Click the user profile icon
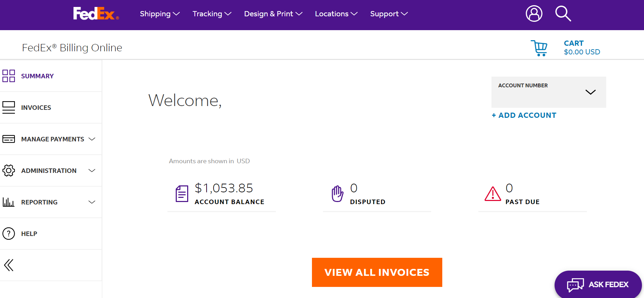This screenshot has height=298, width=644. coord(534,14)
